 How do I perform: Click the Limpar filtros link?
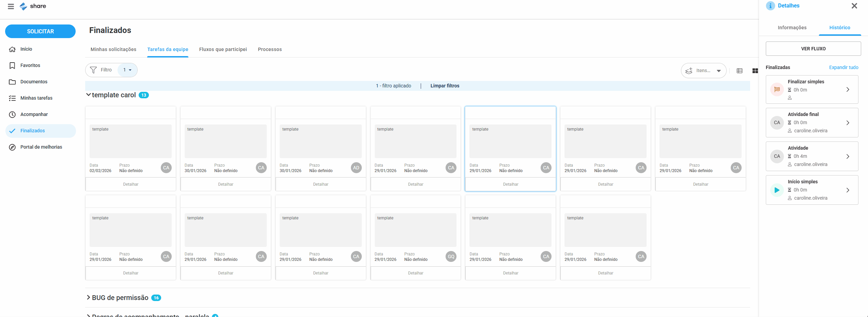point(445,86)
